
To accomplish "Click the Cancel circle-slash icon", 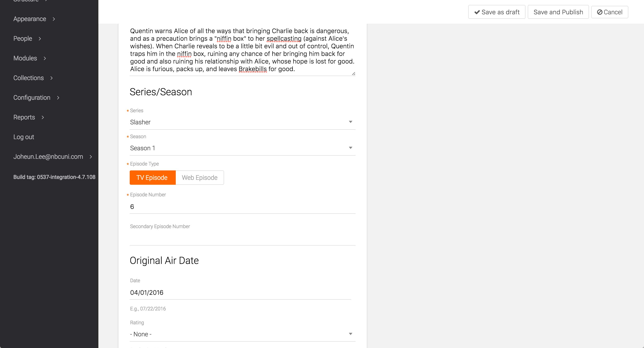I will click(x=600, y=12).
